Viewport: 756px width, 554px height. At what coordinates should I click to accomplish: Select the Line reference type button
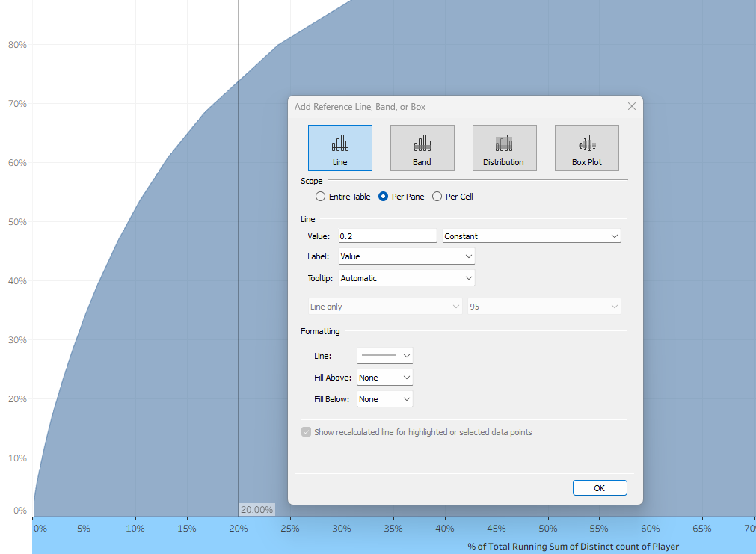click(x=340, y=148)
